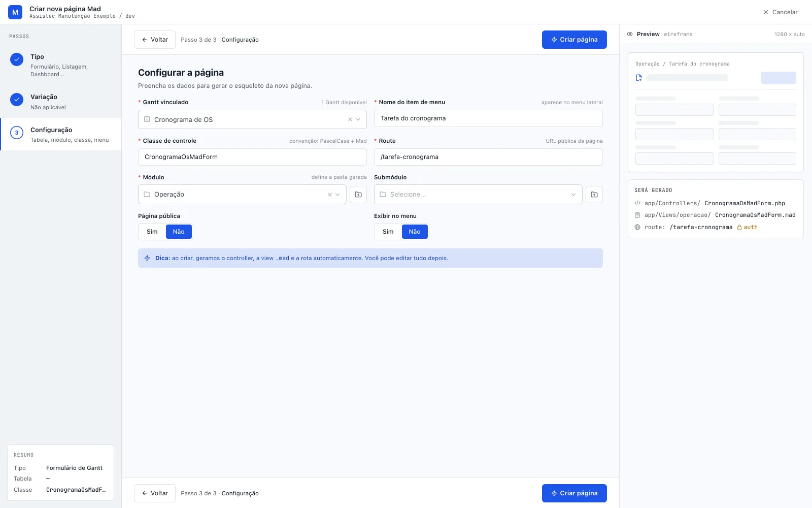This screenshot has height=508, width=812.
Task: Click the bottom Voltar button
Action: (x=155, y=493)
